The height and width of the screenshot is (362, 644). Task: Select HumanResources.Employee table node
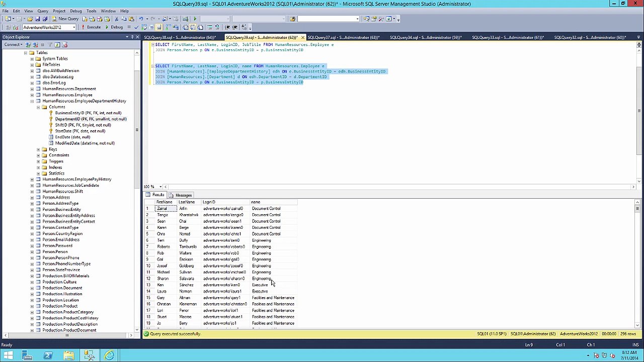tap(67, 95)
